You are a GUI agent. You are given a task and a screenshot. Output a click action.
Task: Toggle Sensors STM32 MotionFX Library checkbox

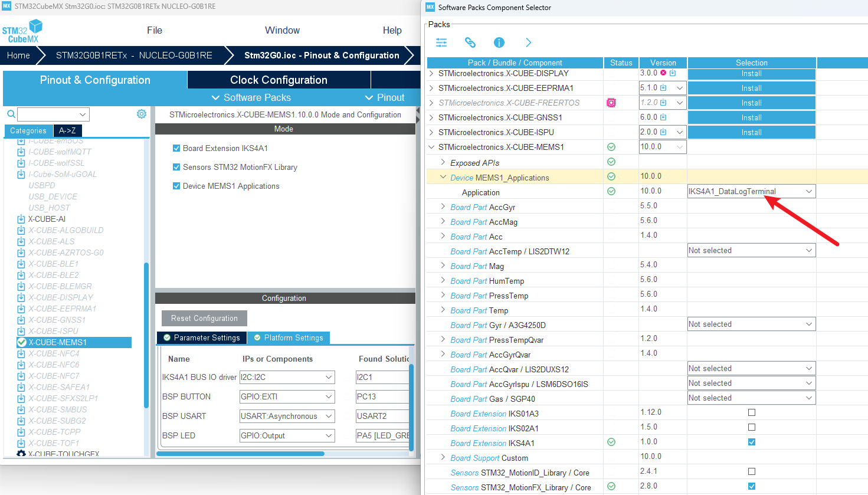[176, 167]
